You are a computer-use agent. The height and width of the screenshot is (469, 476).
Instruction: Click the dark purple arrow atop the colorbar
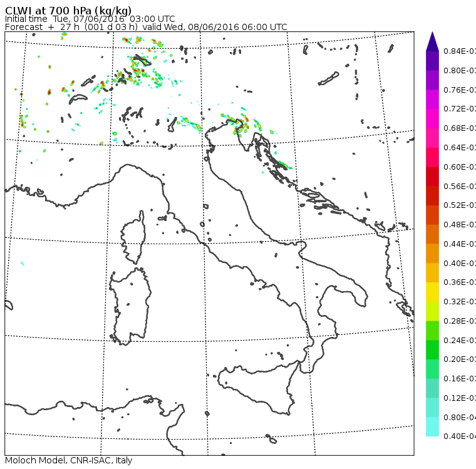(432, 43)
